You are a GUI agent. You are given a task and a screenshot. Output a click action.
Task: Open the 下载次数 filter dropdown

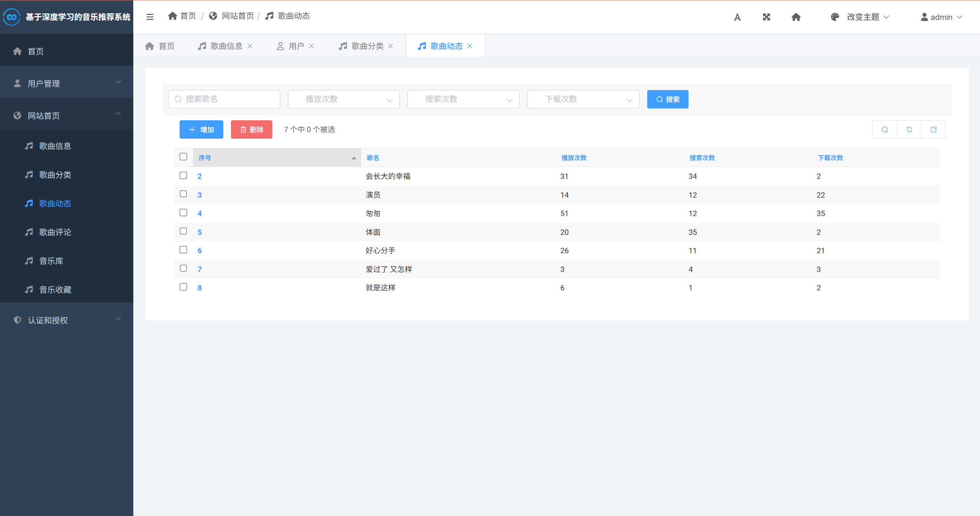[583, 99]
